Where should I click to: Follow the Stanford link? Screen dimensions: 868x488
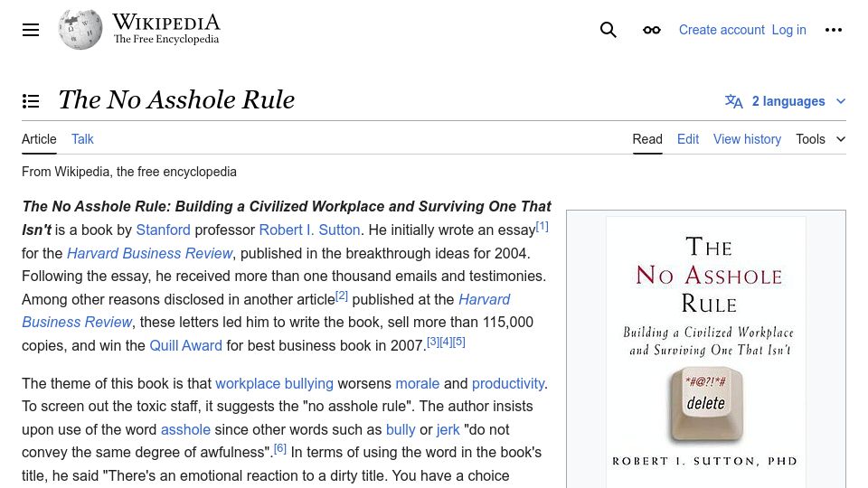click(x=164, y=230)
